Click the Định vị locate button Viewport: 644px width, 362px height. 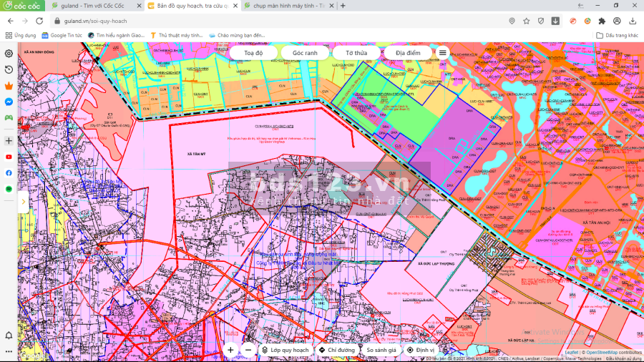[x=421, y=350]
